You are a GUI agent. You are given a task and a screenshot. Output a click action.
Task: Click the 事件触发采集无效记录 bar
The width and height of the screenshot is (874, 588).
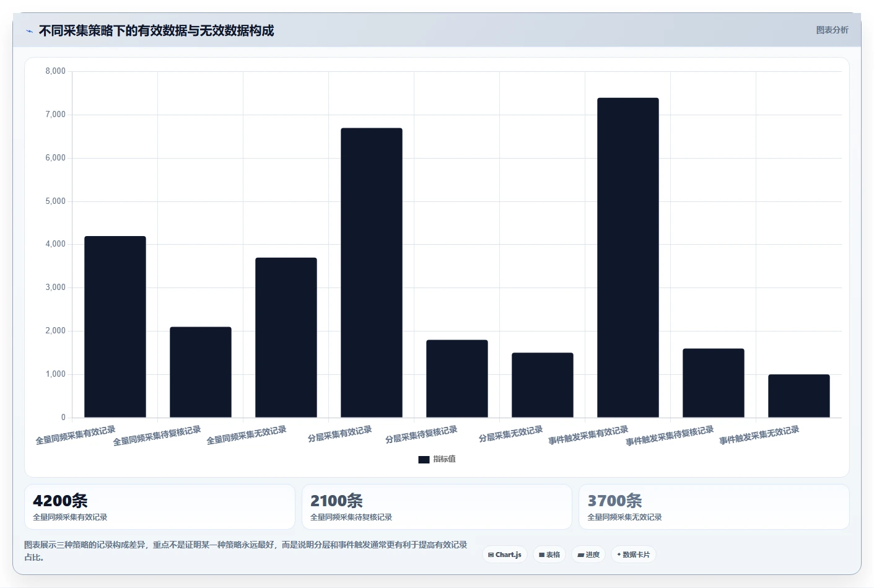[799, 396]
